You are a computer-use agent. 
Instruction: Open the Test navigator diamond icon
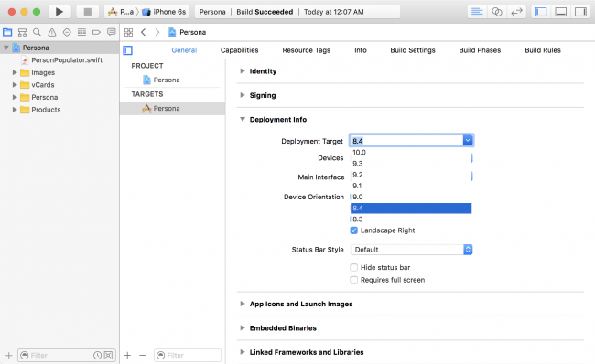(67, 32)
